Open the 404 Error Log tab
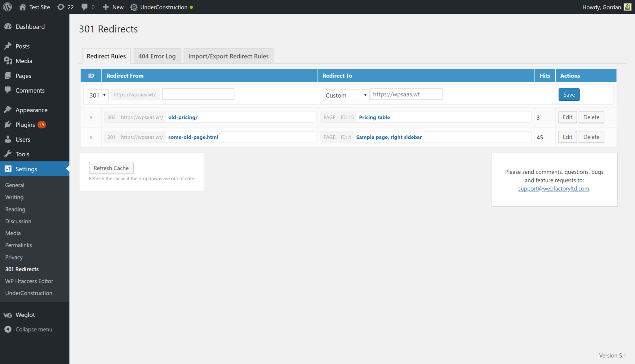This screenshot has width=635, height=364. point(157,56)
